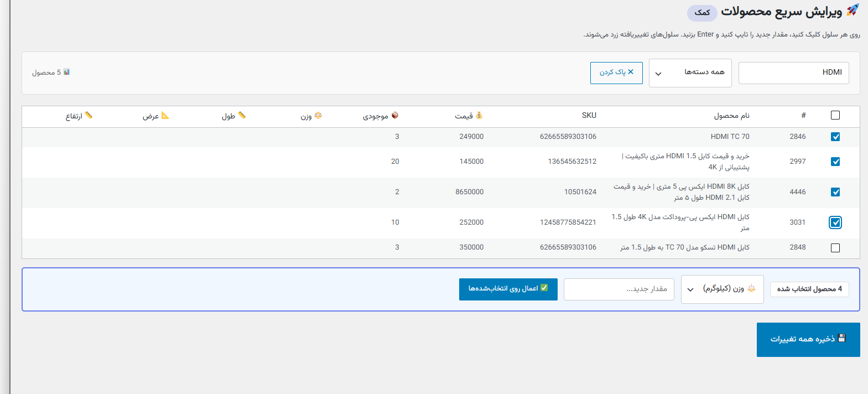Click the green checkmark icon on apply button
The height and width of the screenshot is (394, 868).
pos(544,288)
